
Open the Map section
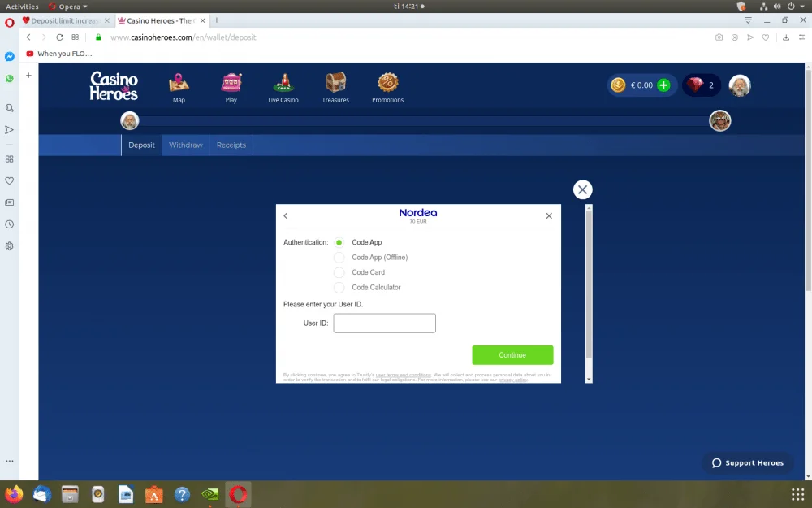click(179, 88)
